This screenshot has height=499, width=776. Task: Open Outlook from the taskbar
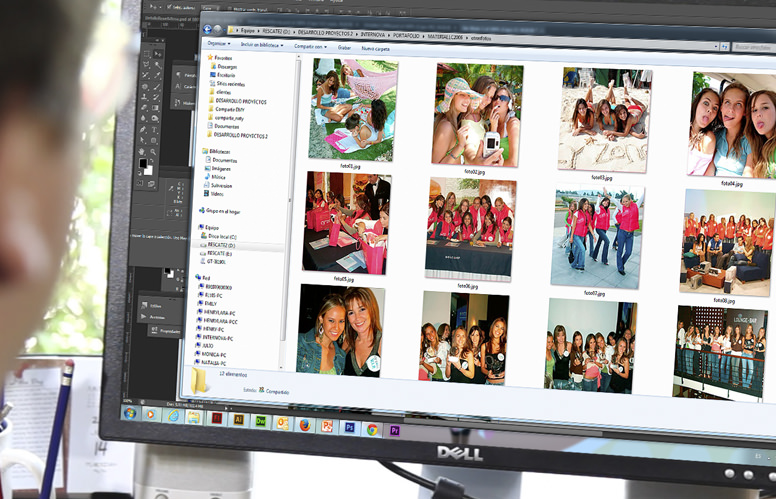tap(283, 423)
